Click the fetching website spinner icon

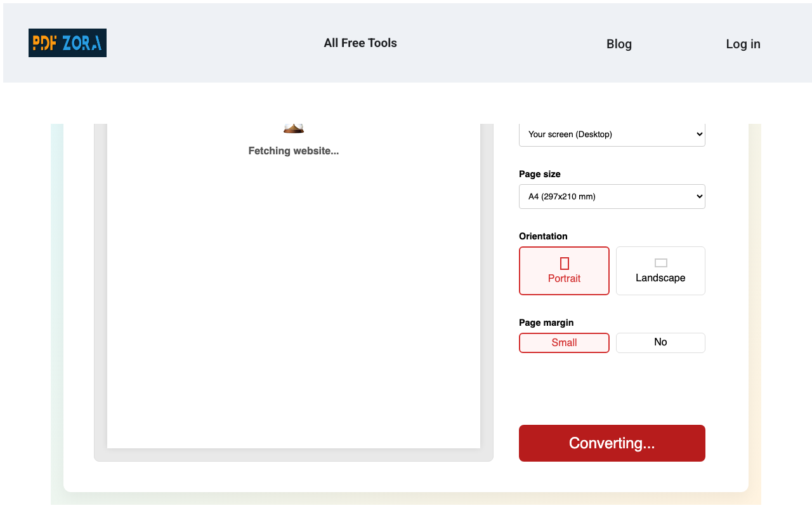click(293, 127)
